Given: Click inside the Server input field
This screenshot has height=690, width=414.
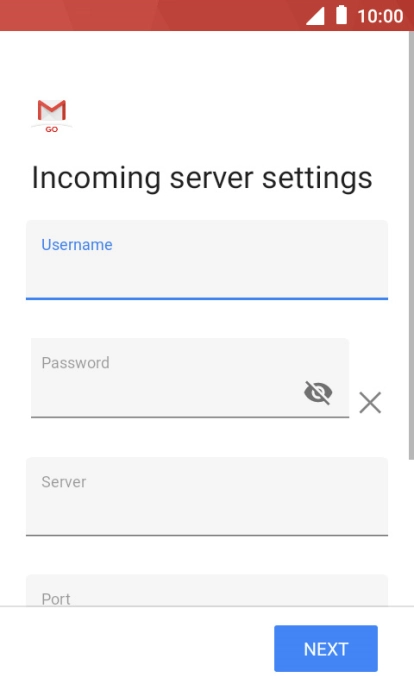Looking at the screenshot, I should tap(207, 496).
